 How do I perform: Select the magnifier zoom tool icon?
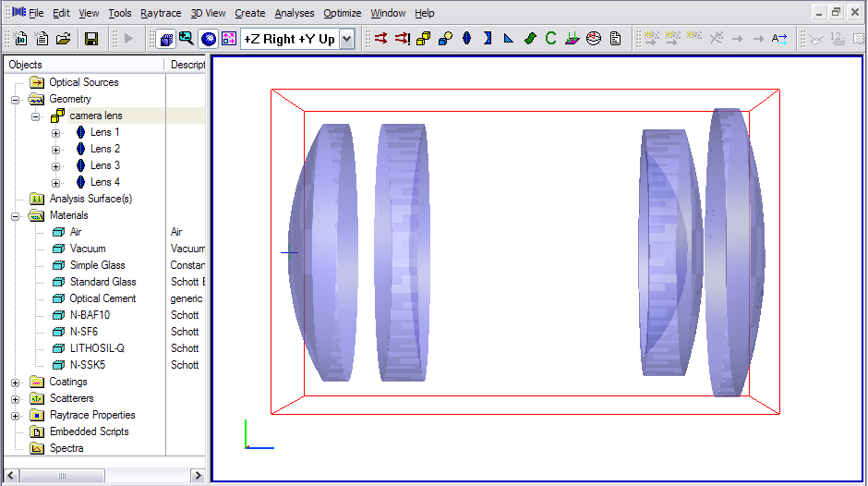coord(187,39)
